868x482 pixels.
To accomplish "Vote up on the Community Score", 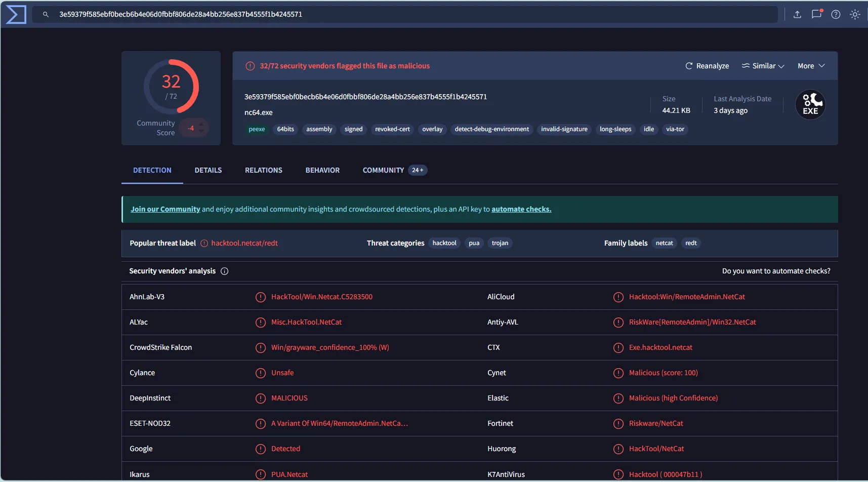I will click(201, 124).
